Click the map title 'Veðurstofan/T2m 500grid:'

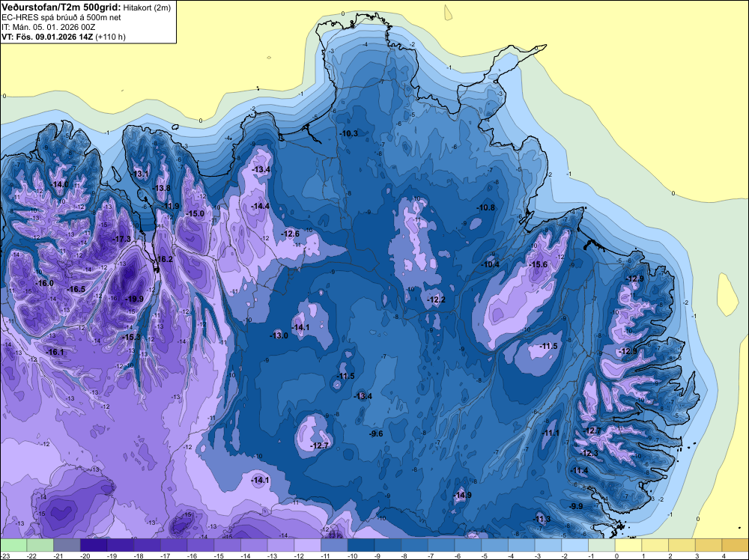coord(61,7)
